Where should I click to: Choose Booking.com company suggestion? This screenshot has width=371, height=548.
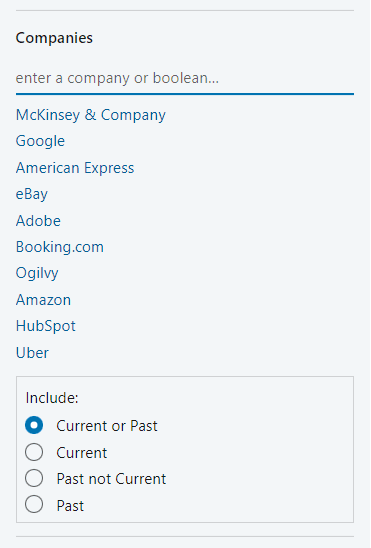(x=60, y=247)
